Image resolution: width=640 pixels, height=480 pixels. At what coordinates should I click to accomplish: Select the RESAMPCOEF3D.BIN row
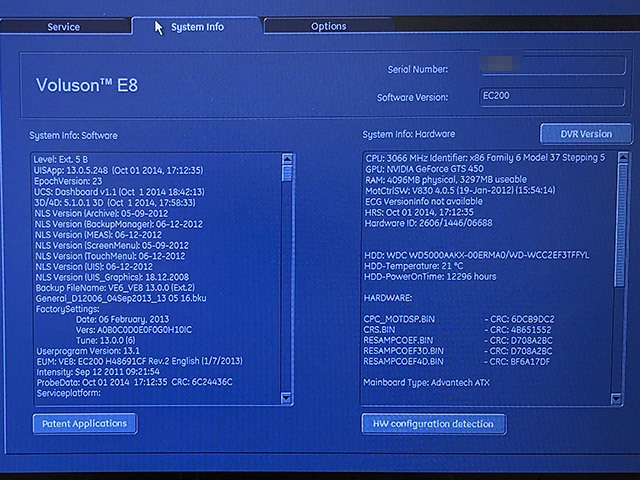[x=458, y=351]
